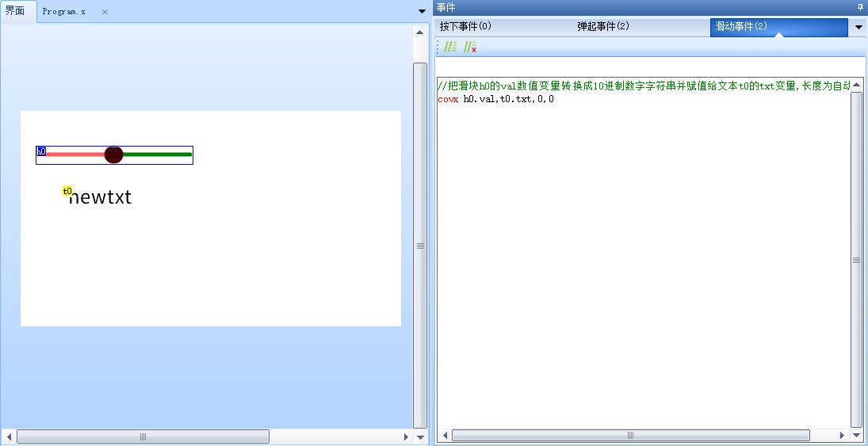
Task: Pin the 事件 panel using the pushpin icon
Action: coord(860,7)
